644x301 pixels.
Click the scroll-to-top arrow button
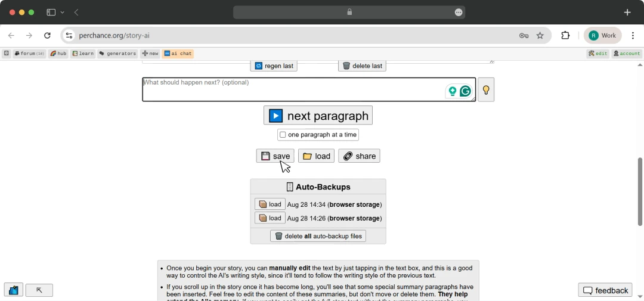point(39,290)
